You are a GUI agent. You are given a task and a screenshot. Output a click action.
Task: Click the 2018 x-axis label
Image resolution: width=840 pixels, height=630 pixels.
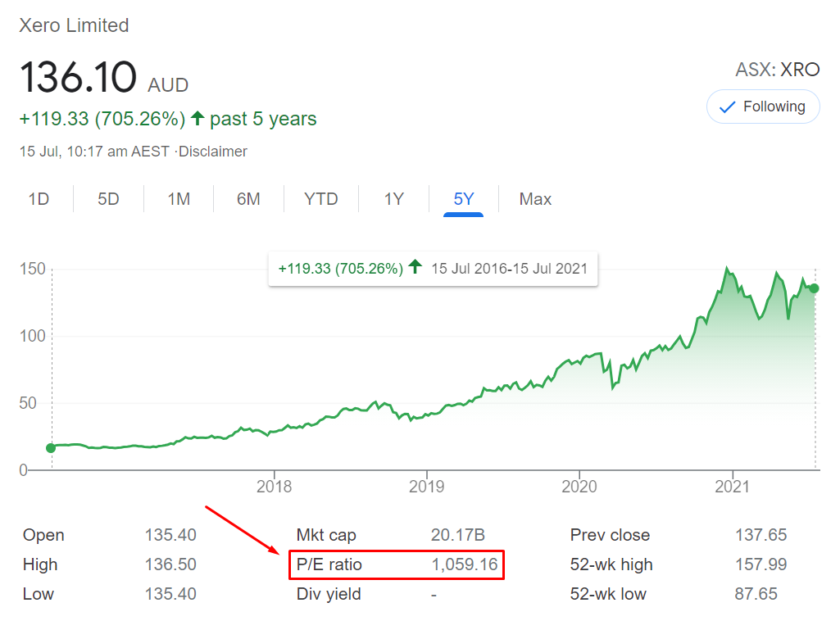click(275, 487)
